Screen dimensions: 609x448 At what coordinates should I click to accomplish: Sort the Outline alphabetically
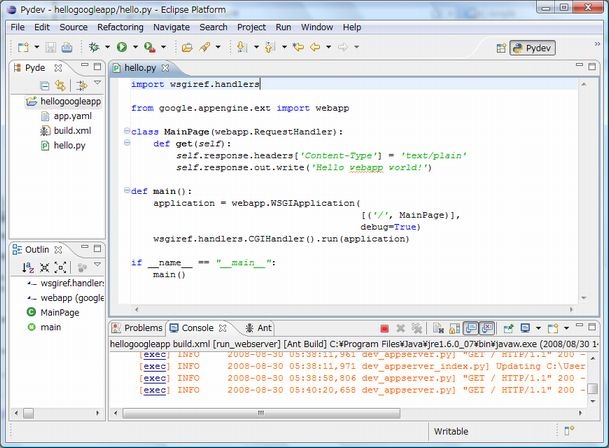(x=28, y=268)
